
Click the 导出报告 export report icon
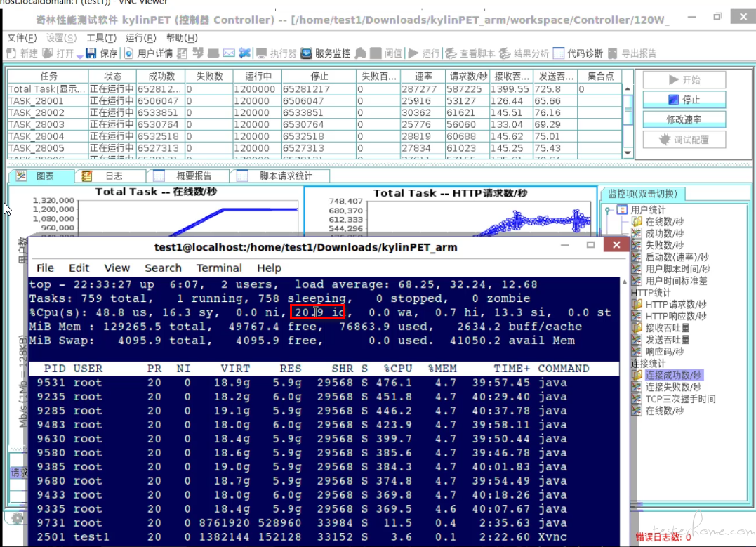click(612, 53)
